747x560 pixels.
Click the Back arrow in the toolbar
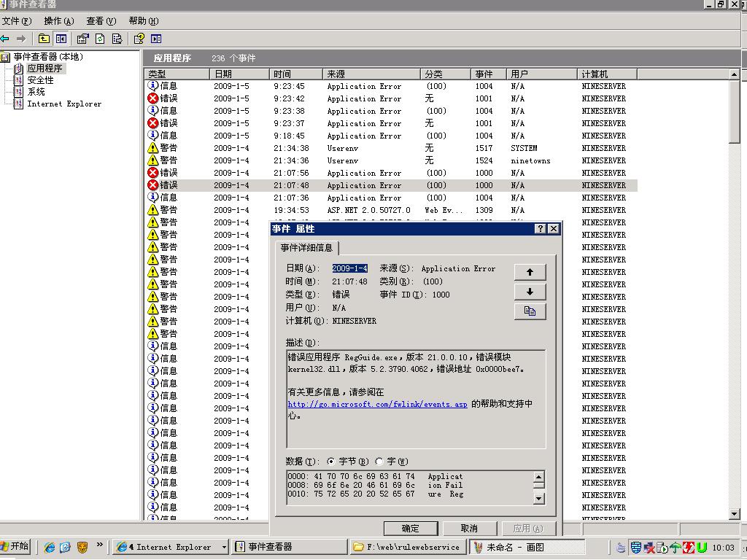pos(5,39)
